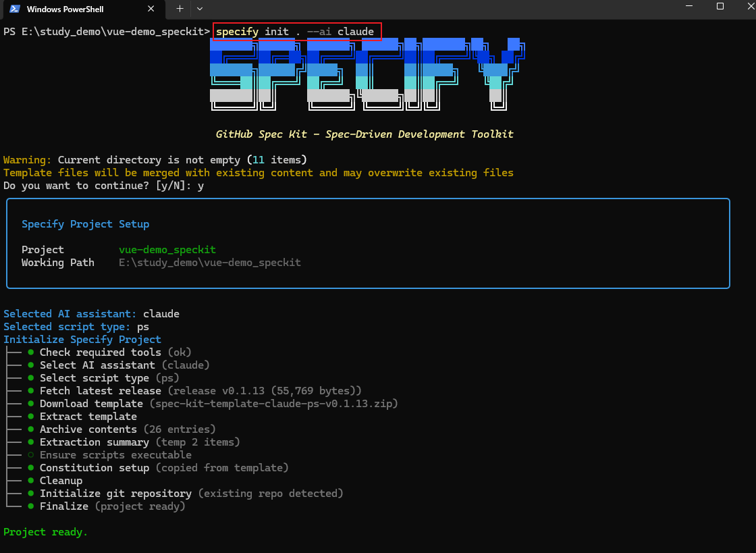The height and width of the screenshot is (553, 756).
Task: Click the 'Cleanup' step
Action: 55,481
